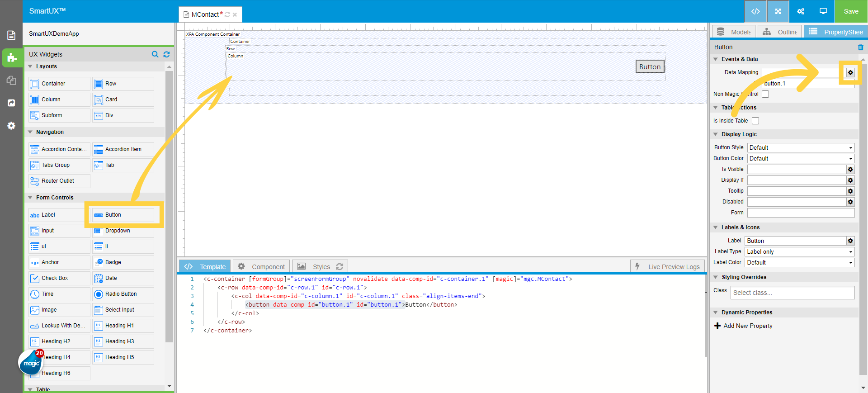Open the Button Color dropdown
The height and width of the screenshot is (393, 868).
(x=800, y=158)
